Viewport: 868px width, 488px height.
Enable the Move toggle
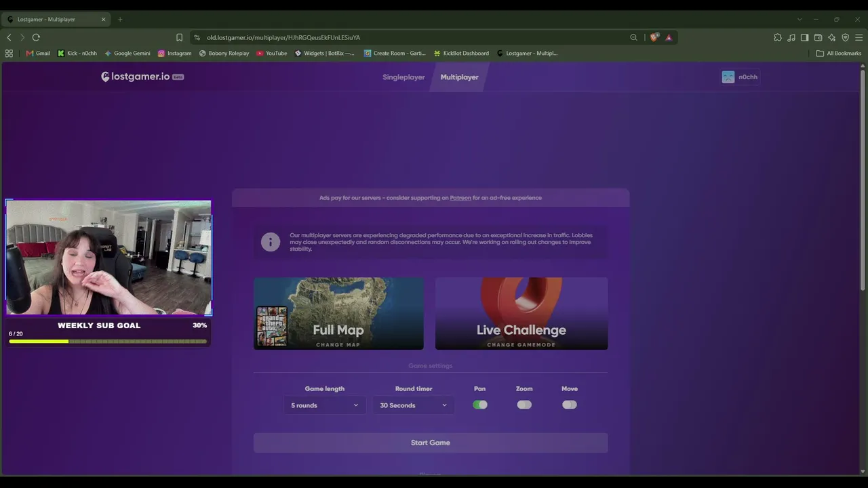point(570,405)
